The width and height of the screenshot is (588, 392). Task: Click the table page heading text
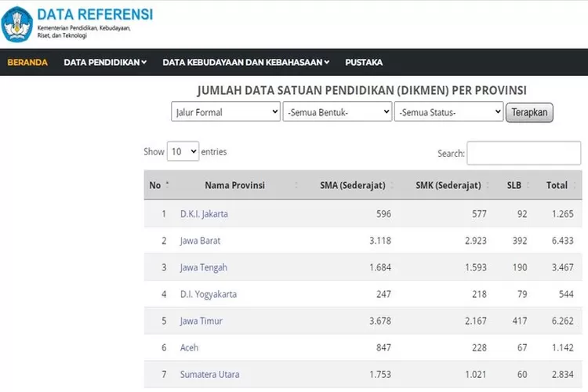[x=362, y=90]
